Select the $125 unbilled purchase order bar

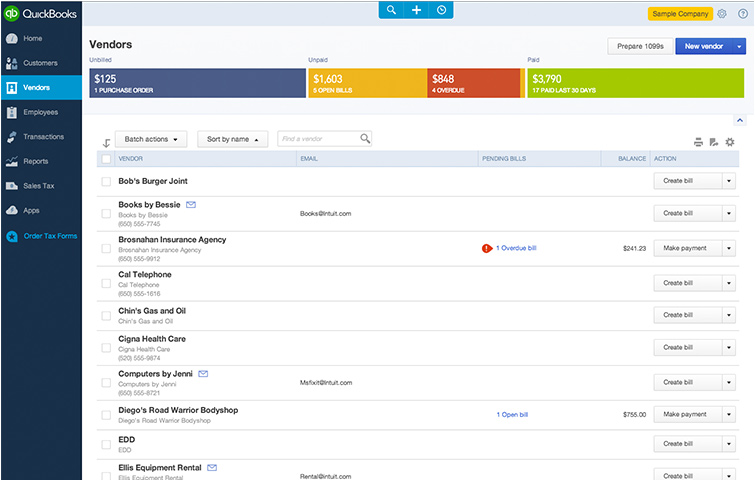tap(197, 83)
